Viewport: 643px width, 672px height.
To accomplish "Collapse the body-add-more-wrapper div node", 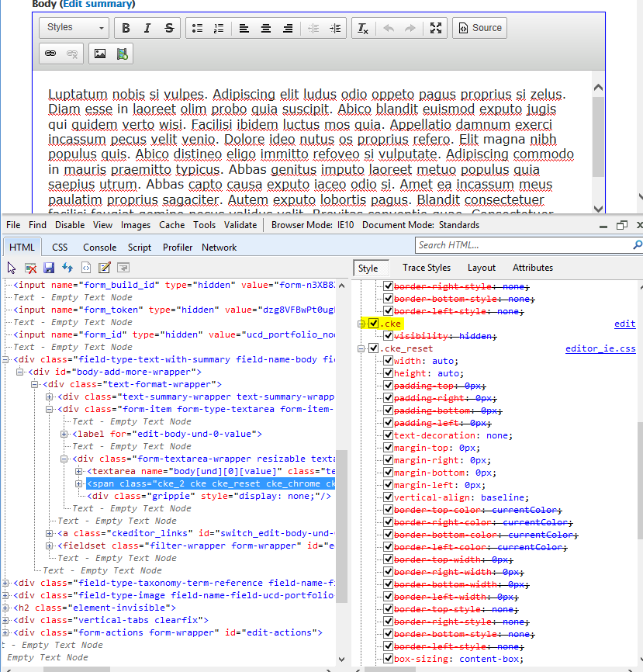I will pos(19,372).
